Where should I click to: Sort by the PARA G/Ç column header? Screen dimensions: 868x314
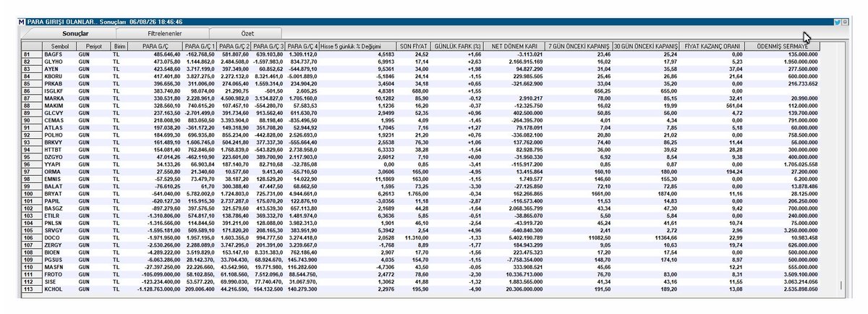(155, 46)
